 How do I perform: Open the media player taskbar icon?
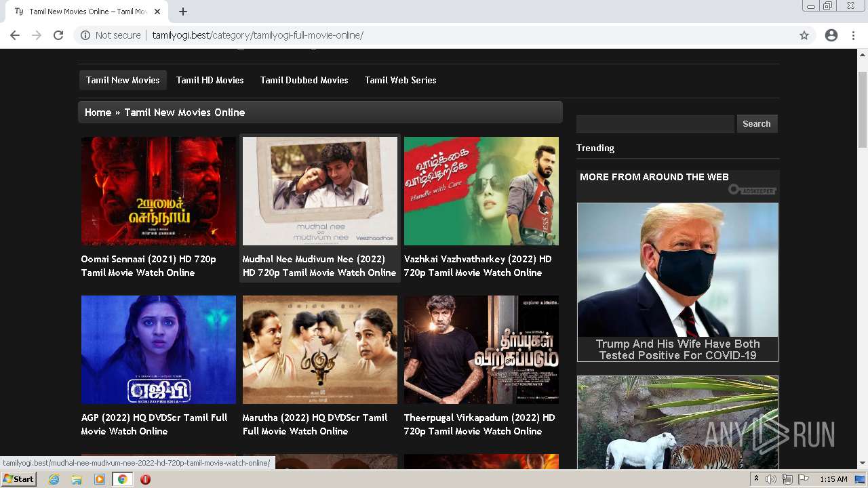[100, 479]
